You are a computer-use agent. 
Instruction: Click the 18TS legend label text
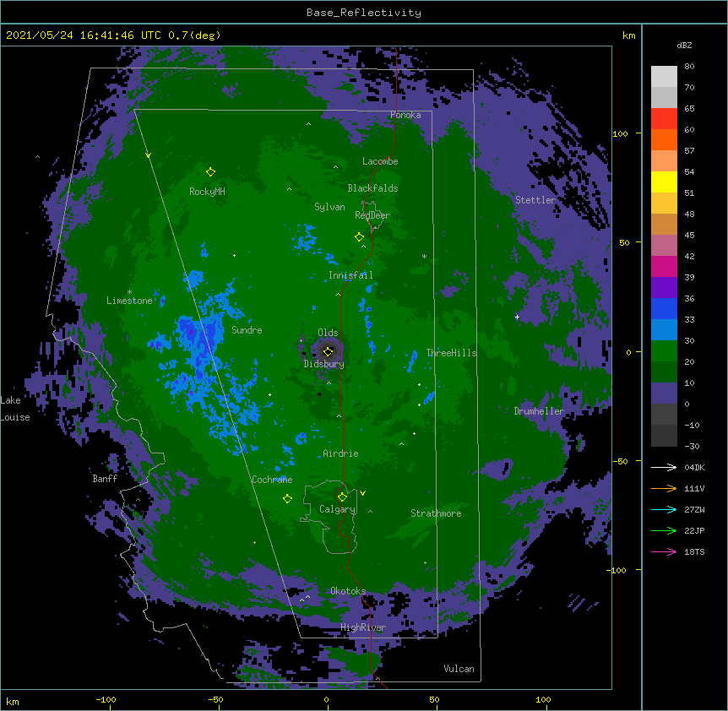click(694, 551)
